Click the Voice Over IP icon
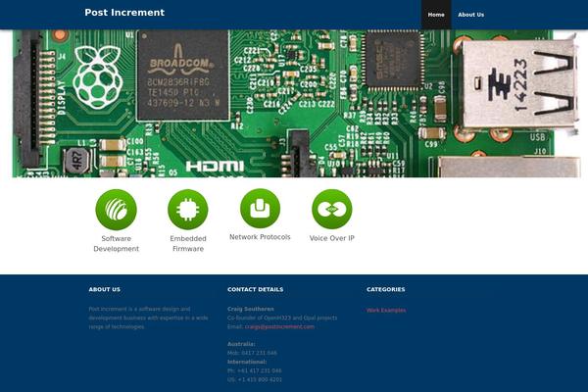Viewport: 588px width, 392px height. click(332, 209)
